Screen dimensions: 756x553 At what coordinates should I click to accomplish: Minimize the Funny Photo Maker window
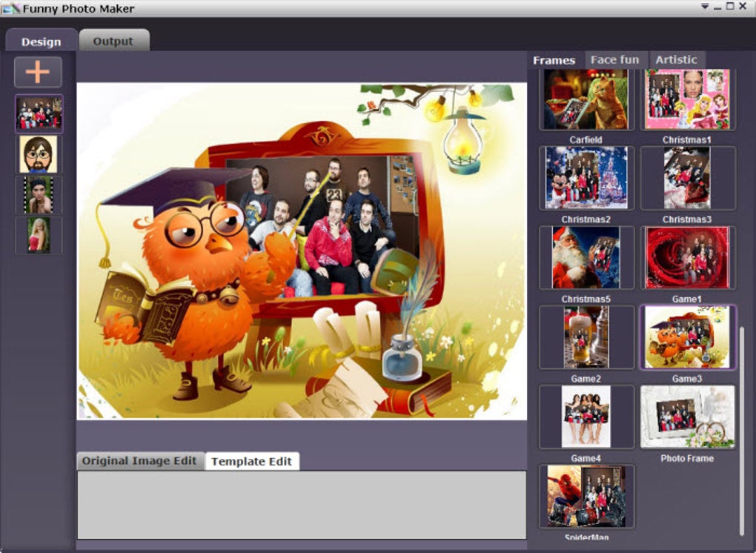(717, 7)
